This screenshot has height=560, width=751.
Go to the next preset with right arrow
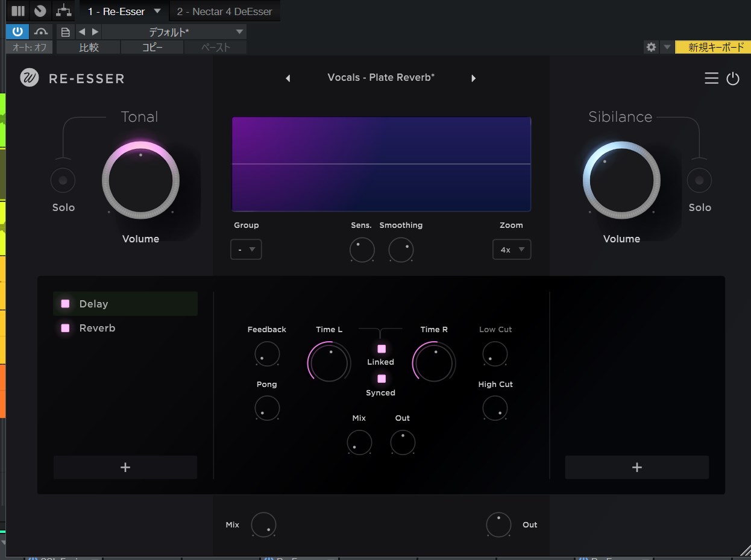473,78
